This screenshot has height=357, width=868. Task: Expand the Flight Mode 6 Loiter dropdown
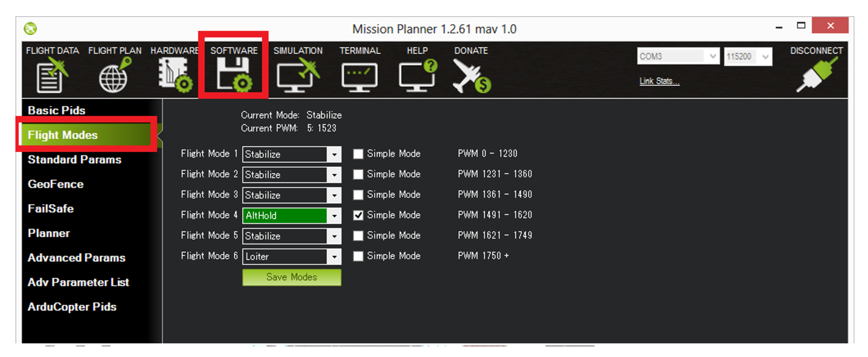coord(334,257)
